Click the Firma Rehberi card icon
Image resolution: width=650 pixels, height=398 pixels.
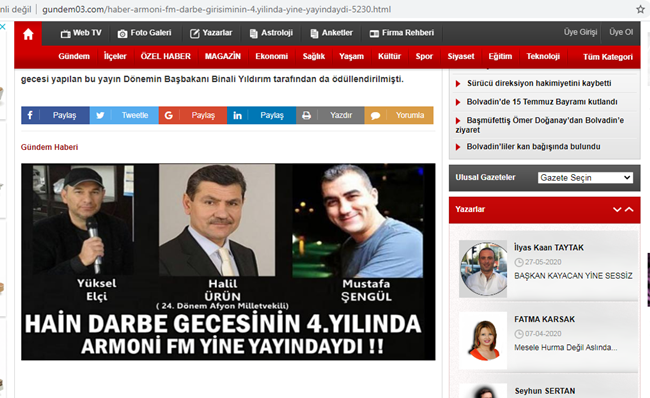(374, 34)
